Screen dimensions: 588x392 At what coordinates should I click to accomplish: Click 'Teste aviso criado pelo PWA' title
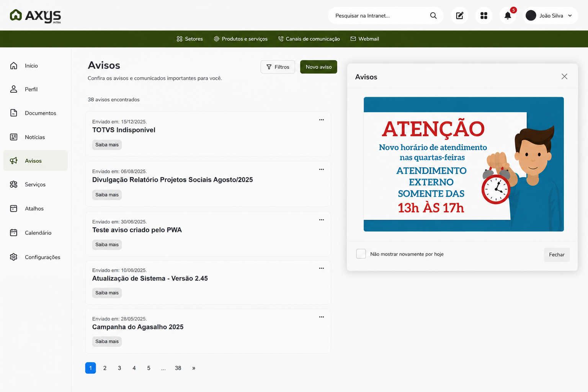(x=137, y=230)
